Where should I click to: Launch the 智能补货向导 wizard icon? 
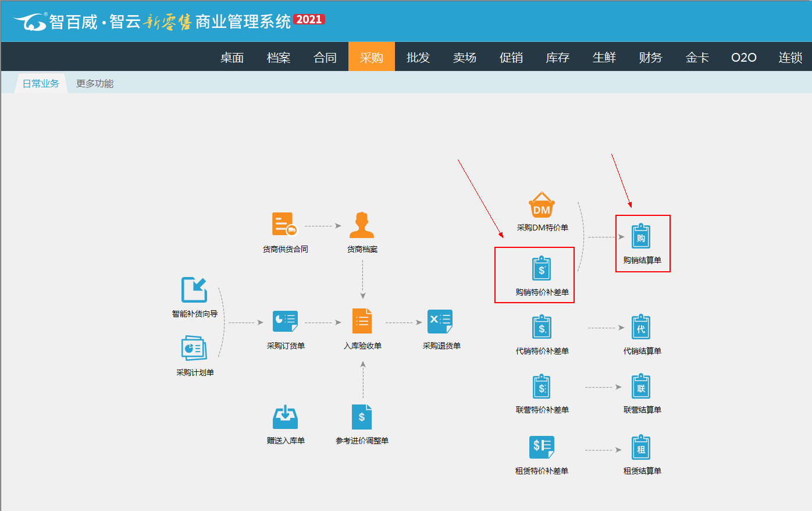194,290
